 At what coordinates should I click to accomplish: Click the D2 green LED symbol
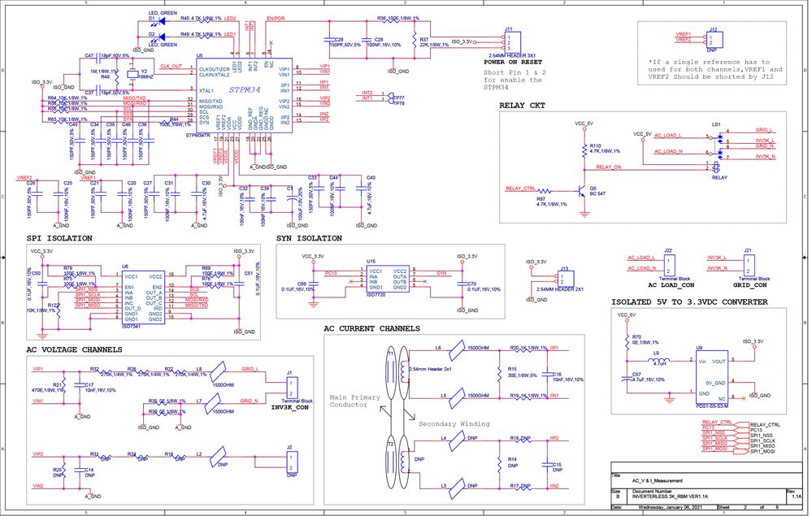161,37
